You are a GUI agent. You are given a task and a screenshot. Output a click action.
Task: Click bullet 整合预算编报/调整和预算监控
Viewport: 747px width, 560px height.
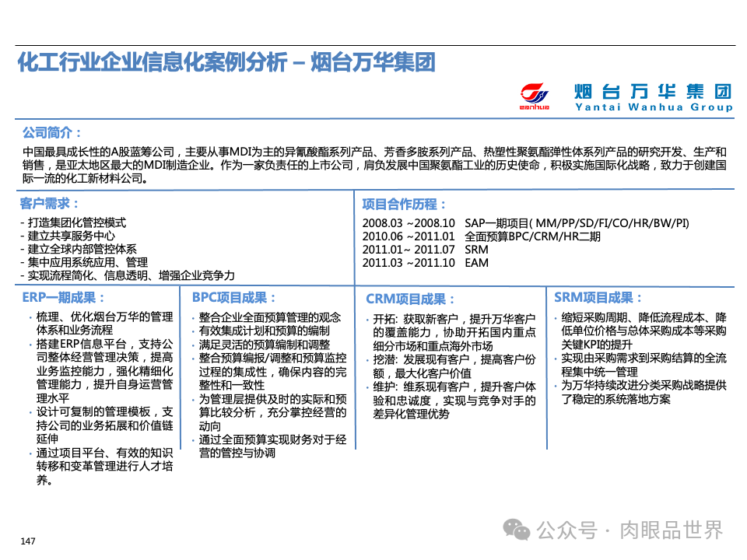tap(269, 372)
